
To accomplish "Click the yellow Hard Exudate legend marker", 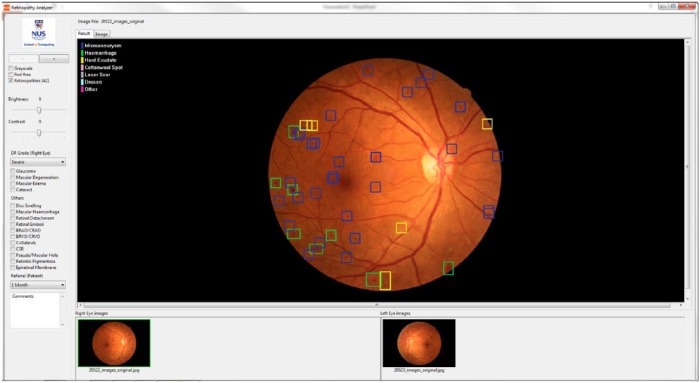I will pos(82,60).
